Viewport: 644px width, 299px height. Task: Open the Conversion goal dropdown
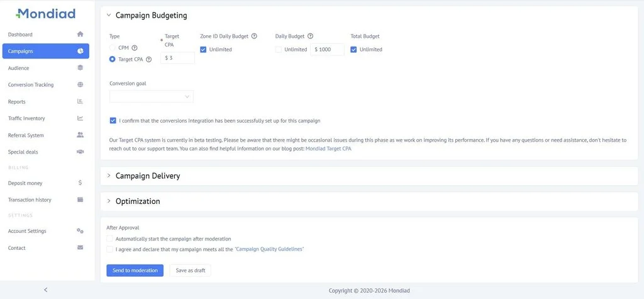coord(152,96)
